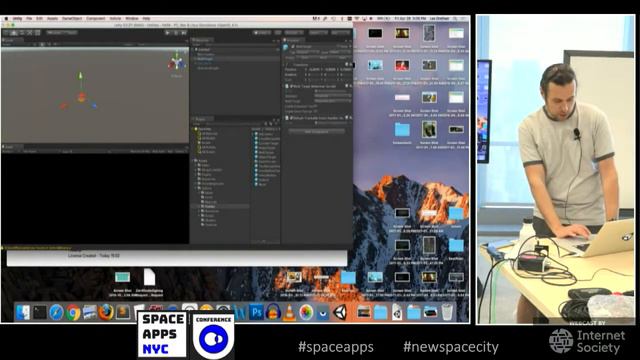The width and height of the screenshot is (640, 360).
Task: Open the headphones audio app in Dock
Action: tap(273, 313)
